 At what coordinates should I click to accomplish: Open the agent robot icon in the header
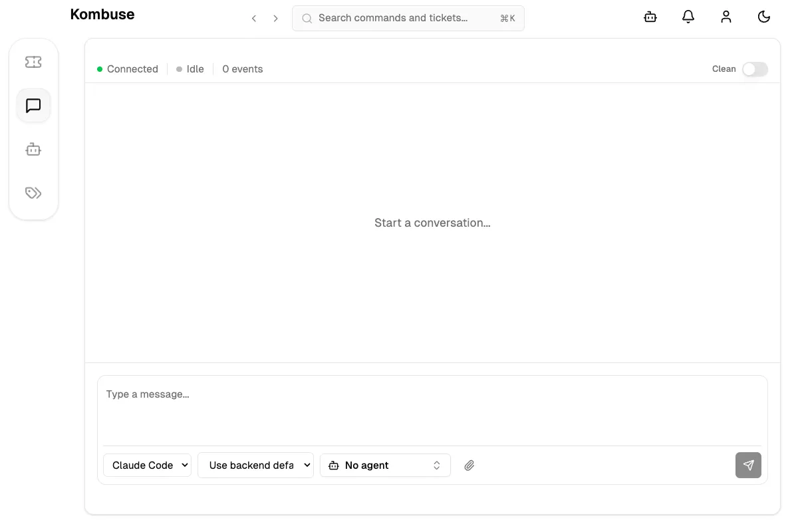(650, 17)
